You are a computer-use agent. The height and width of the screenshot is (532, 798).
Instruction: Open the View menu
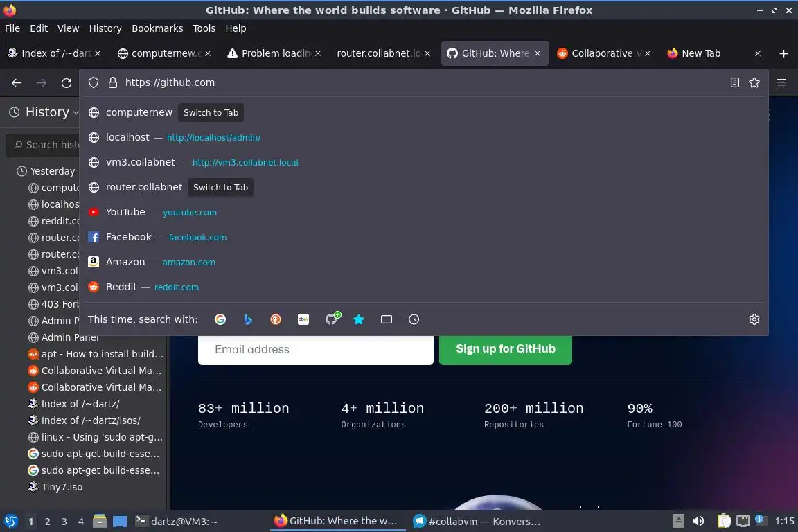[x=68, y=28]
